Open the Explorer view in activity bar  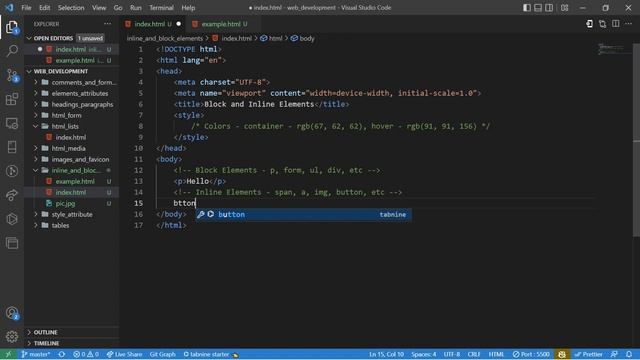[x=12, y=27]
